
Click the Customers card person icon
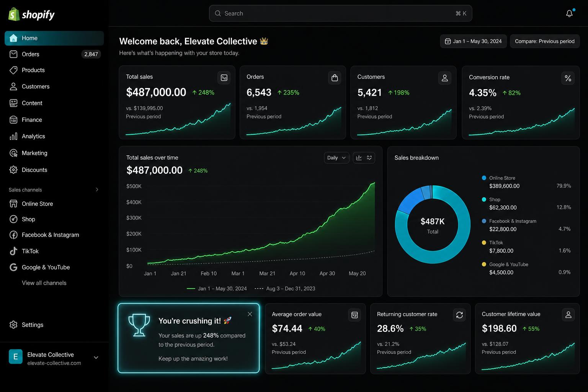click(445, 78)
